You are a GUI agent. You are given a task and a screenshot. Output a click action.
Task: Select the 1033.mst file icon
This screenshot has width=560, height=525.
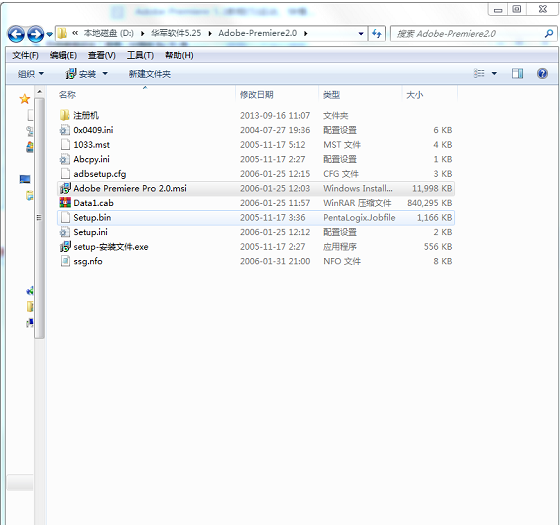65,144
